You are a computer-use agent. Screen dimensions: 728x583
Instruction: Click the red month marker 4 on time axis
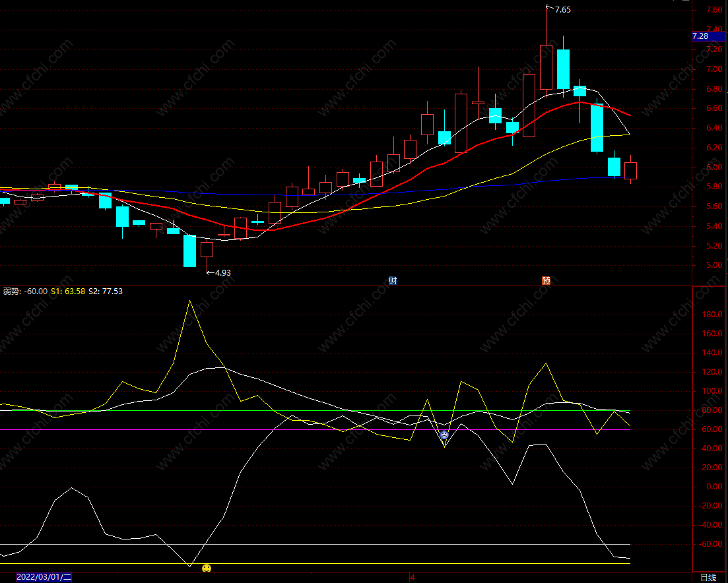tap(412, 578)
